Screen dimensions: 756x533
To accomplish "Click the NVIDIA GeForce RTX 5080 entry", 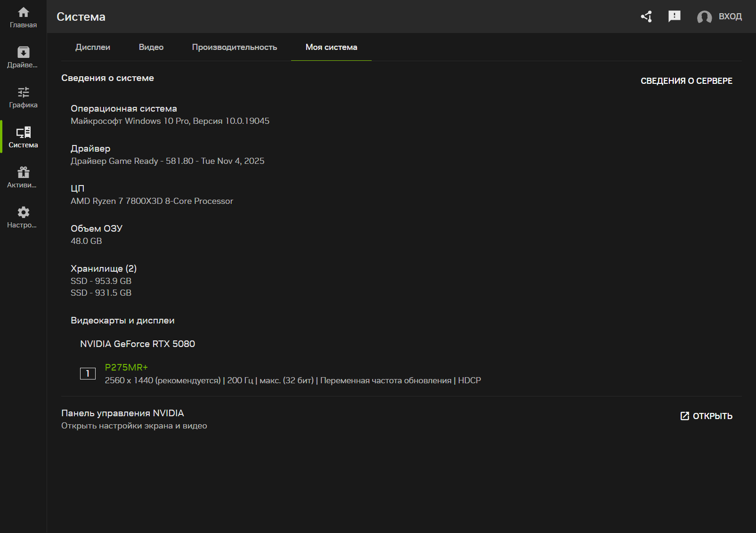I will tap(138, 344).
